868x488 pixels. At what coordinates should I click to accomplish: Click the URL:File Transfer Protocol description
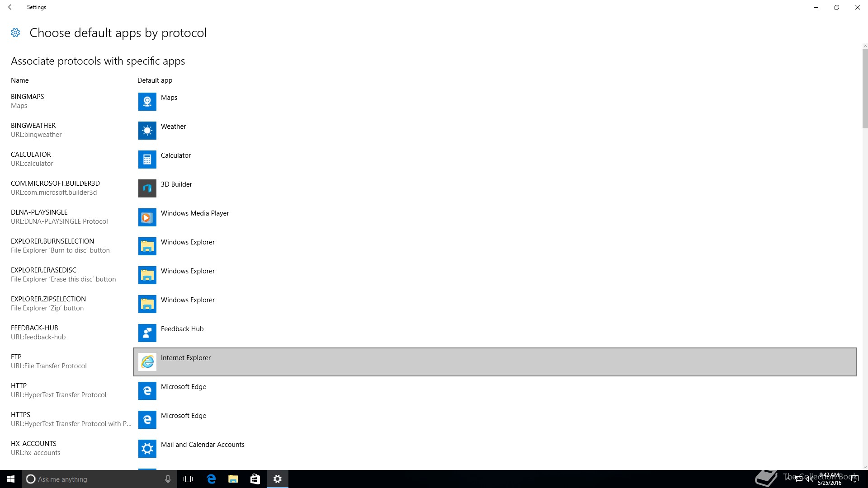pyautogui.click(x=49, y=366)
